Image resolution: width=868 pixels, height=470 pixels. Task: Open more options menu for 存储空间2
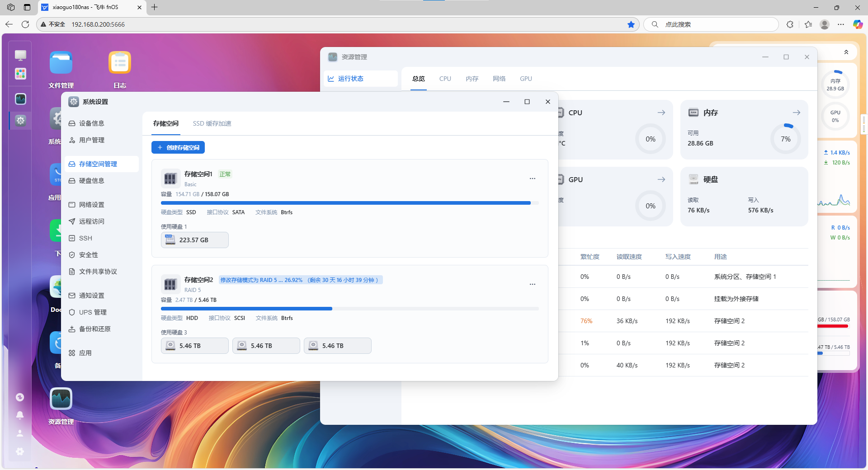[533, 284]
